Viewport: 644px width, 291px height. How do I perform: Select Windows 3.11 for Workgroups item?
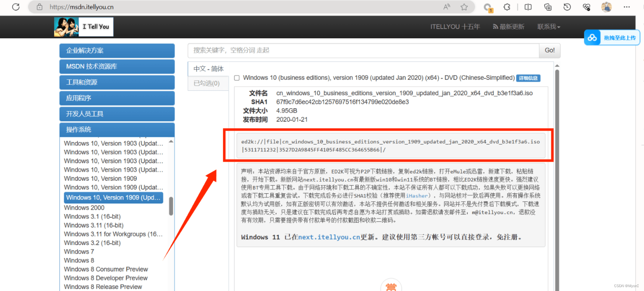coord(113,234)
